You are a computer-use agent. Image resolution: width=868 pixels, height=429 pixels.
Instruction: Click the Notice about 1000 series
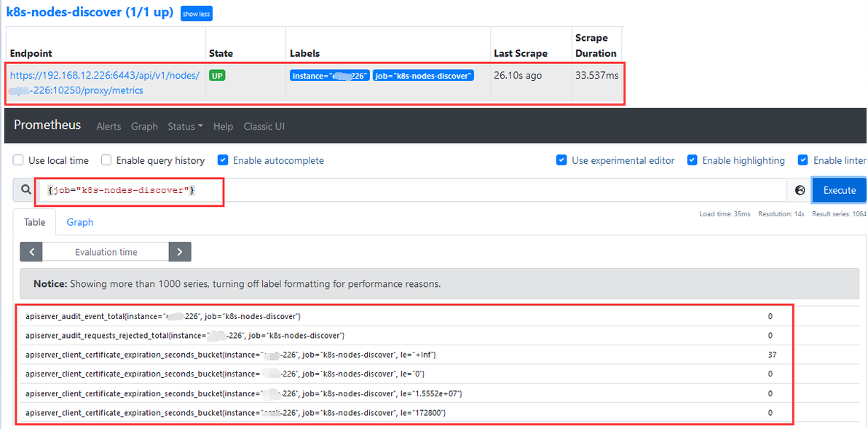pos(440,284)
